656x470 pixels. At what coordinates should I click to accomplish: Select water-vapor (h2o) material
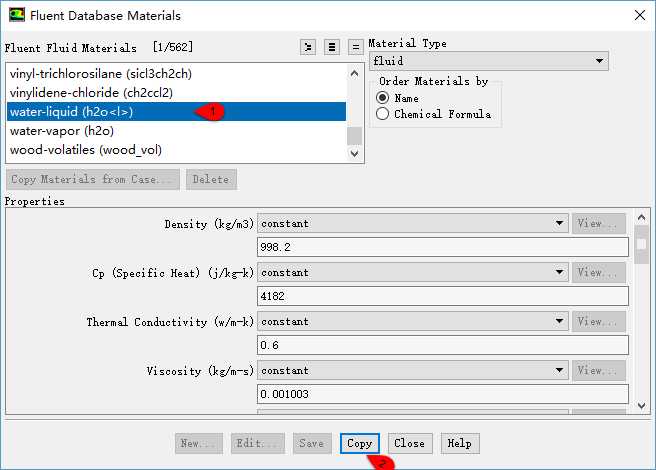(176, 131)
